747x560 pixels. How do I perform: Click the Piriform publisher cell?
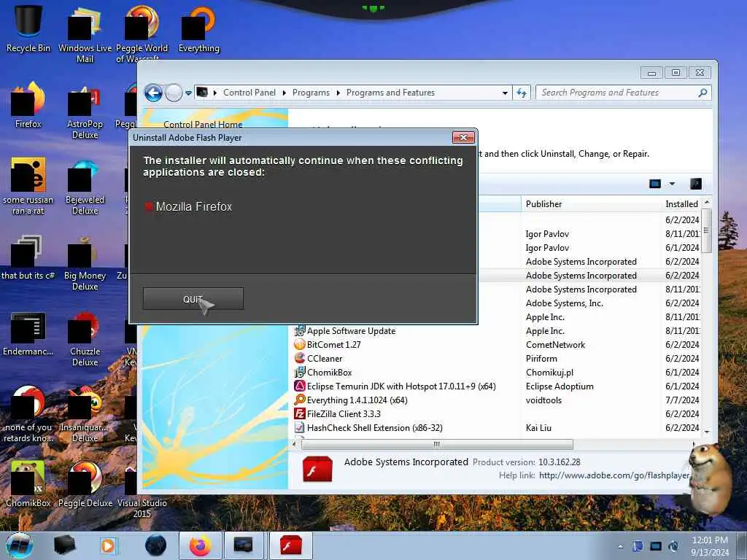pos(541,358)
